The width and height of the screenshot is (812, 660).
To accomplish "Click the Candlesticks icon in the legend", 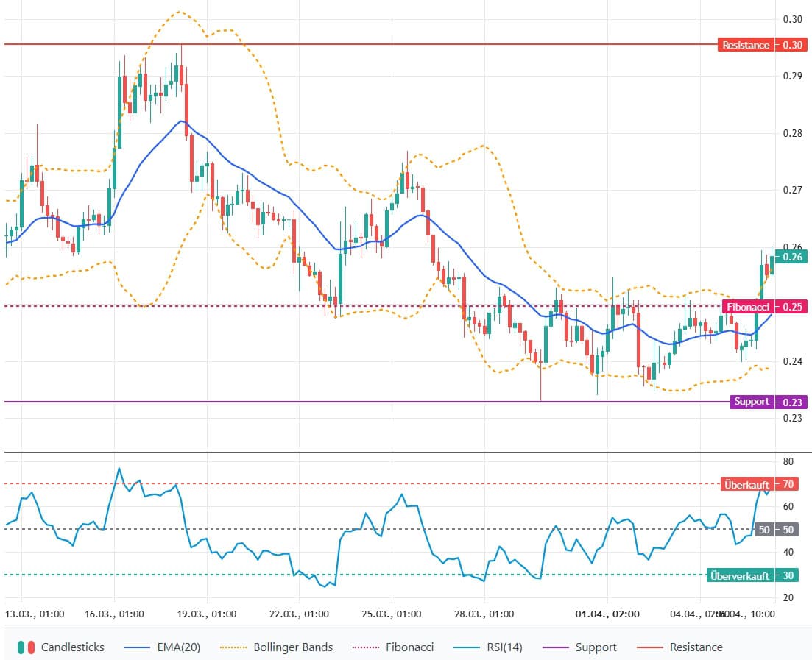I will click(x=27, y=647).
